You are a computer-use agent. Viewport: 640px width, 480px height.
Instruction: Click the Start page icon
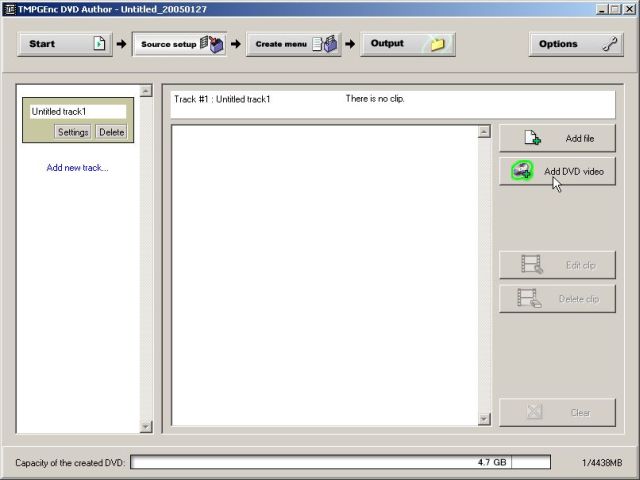tap(99, 43)
